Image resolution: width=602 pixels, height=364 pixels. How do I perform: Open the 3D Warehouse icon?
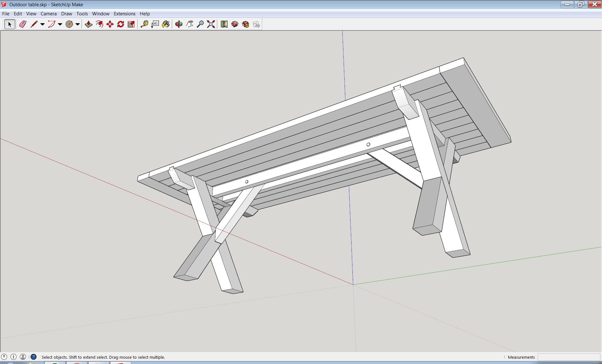(235, 24)
